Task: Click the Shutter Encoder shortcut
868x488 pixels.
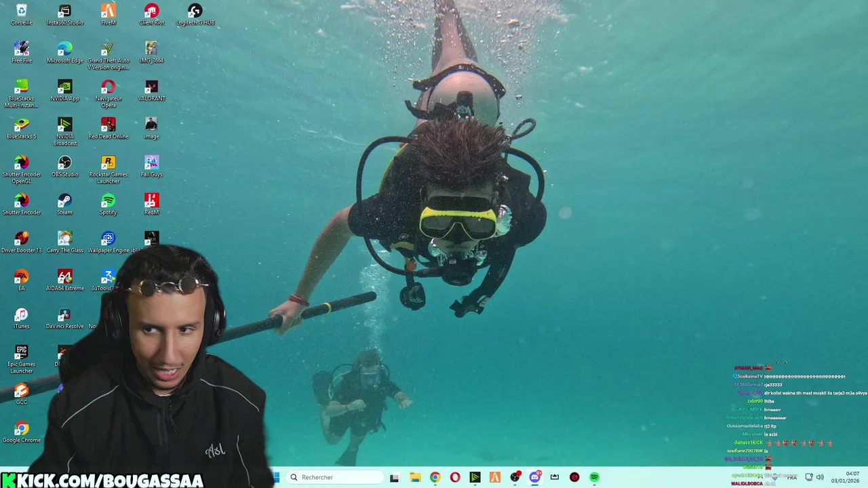Action: (22, 205)
